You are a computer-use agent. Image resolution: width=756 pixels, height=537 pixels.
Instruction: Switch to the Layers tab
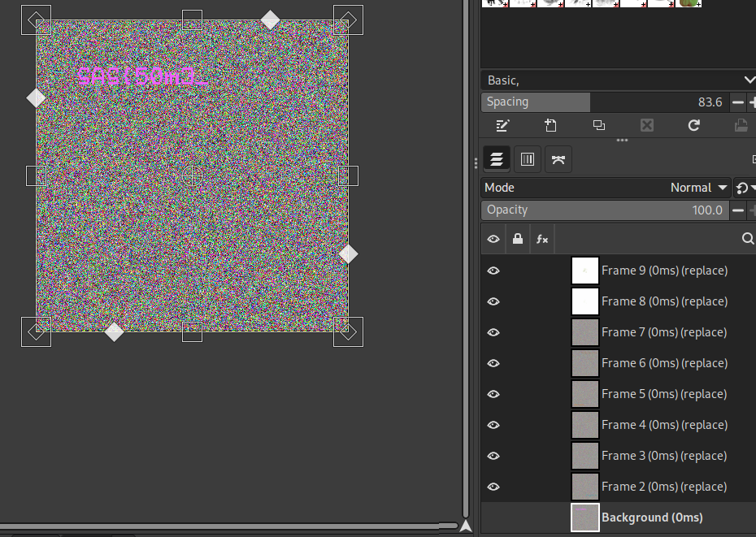(497, 159)
